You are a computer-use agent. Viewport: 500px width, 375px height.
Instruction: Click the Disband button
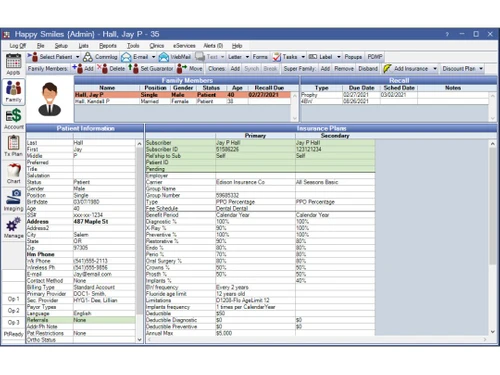pyautogui.click(x=368, y=69)
